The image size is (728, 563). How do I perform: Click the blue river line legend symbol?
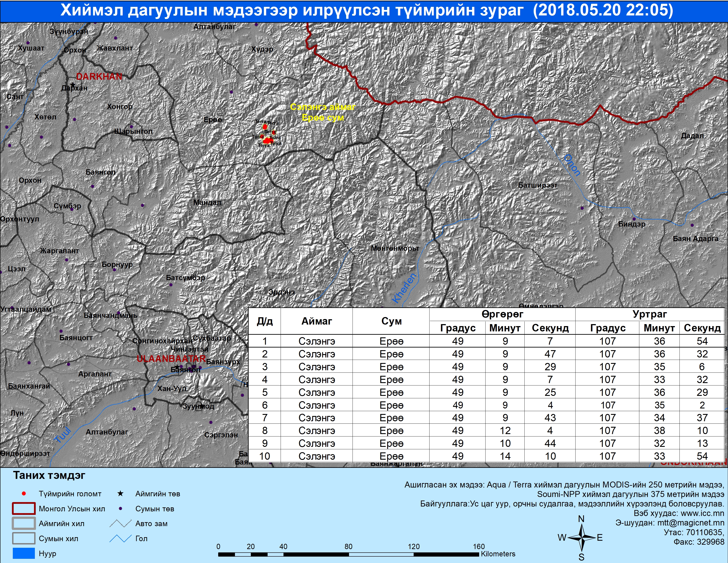click(x=120, y=538)
